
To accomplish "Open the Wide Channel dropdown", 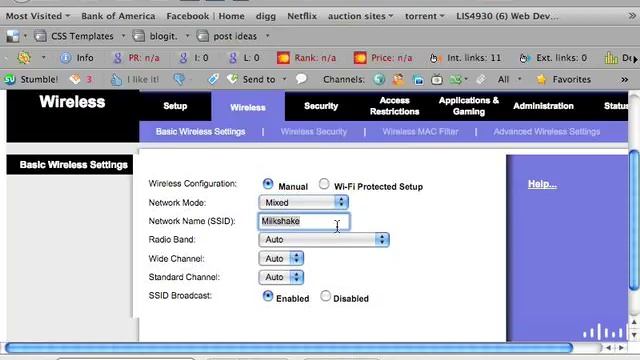I will pos(281,258).
